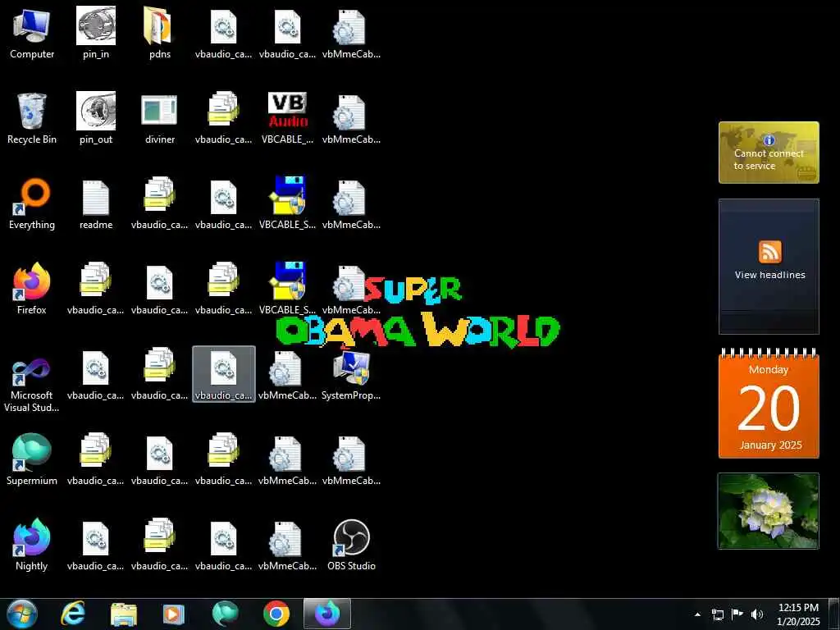The height and width of the screenshot is (630, 840).
Task: Select the Firefox desktop shortcut
Action: point(32,290)
